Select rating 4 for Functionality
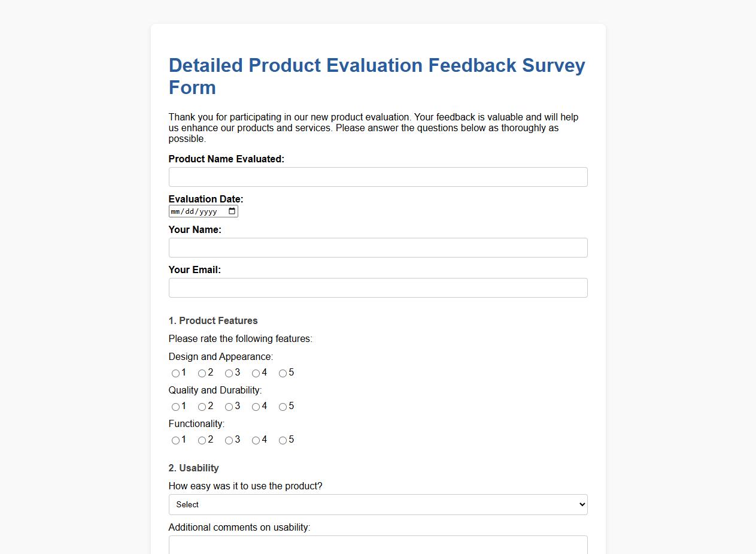 pos(254,440)
